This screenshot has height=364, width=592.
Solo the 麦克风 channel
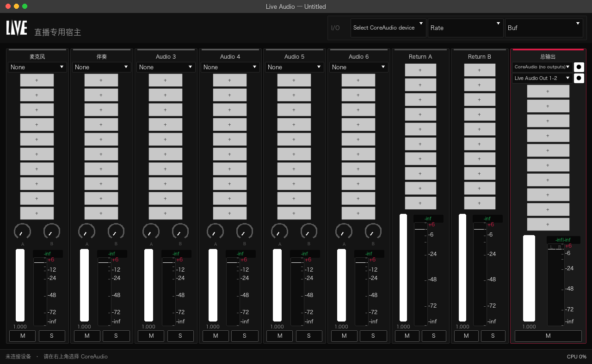[52, 336]
